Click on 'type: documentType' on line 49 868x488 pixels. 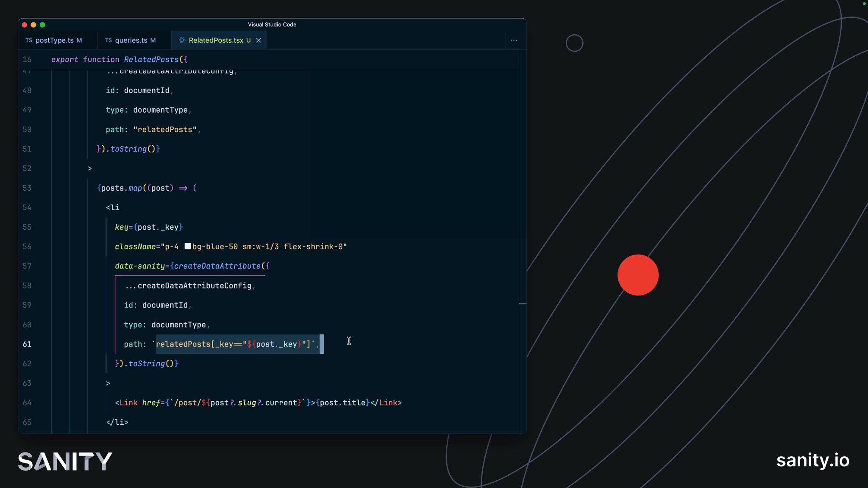147,110
